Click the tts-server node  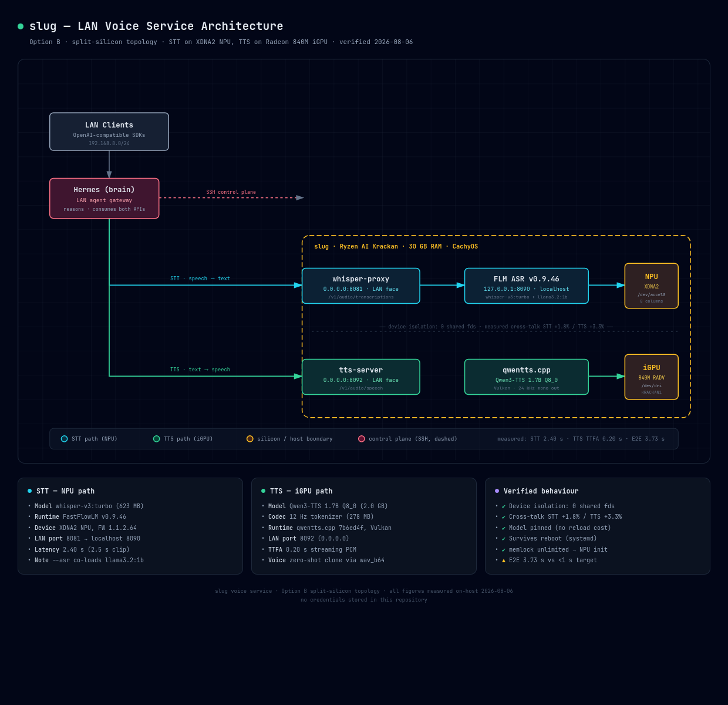click(x=361, y=377)
